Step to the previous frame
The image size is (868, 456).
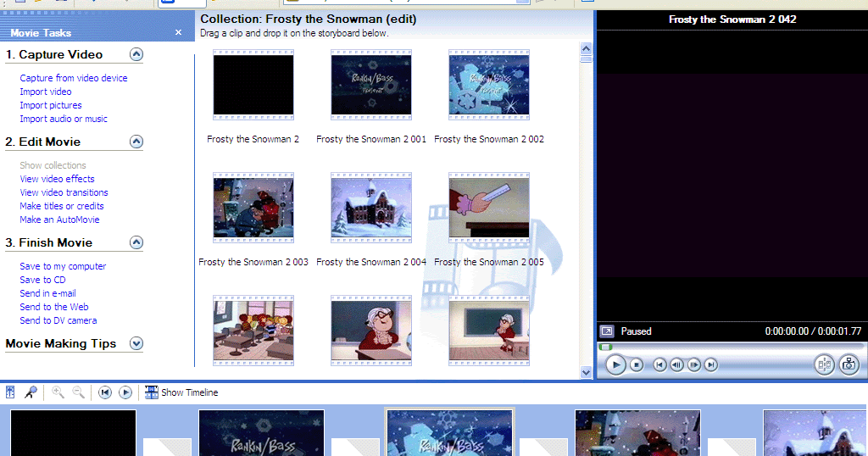click(676, 364)
